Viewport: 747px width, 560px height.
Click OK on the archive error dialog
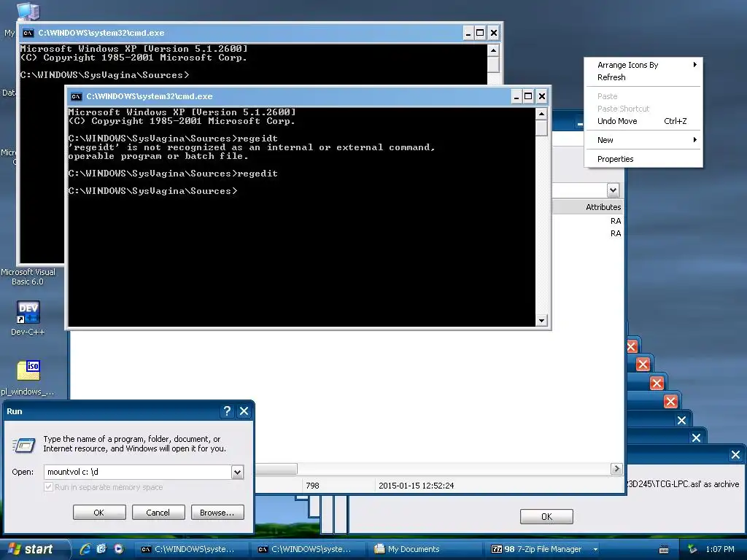click(546, 517)
